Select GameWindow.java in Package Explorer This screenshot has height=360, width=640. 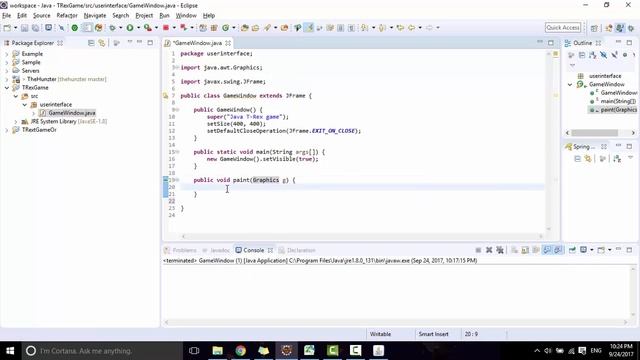72,113
